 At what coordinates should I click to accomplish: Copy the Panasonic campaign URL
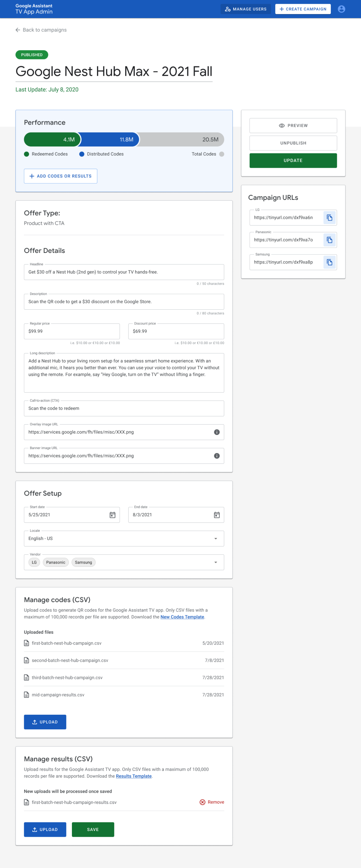tap(329, 240)
